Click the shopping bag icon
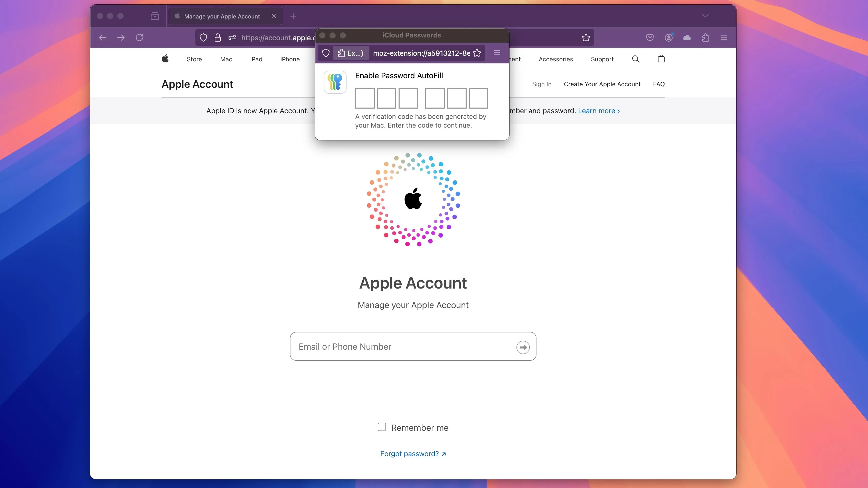 661,59
